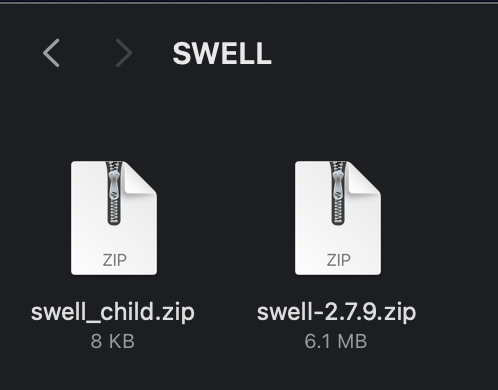Click the SWELL folder title
The image size is (498, 390).
222,53
